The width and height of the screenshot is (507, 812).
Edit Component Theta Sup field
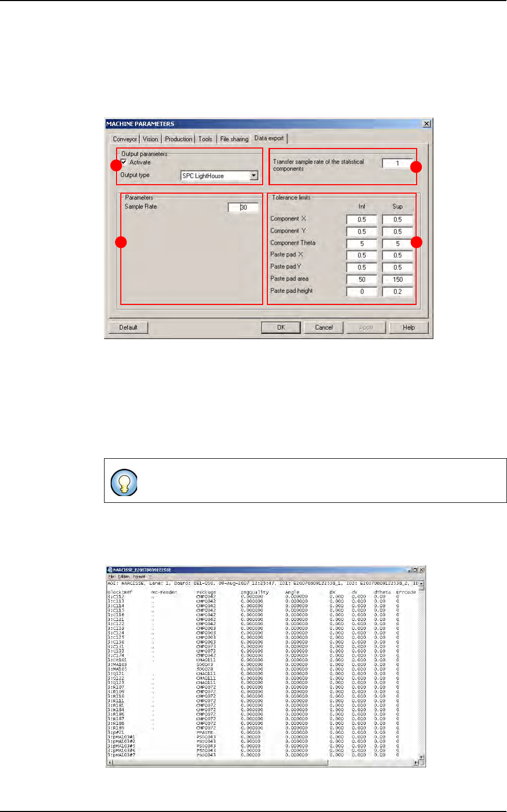pos(398,244)
